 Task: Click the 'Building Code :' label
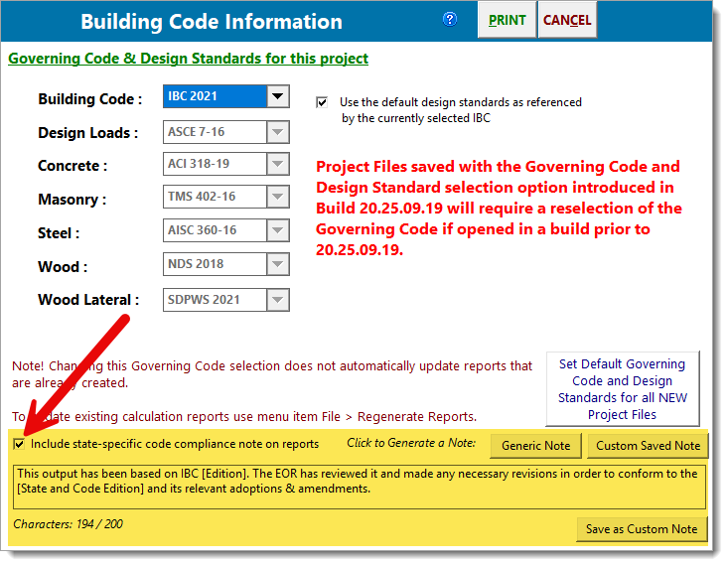tap(90, 99)
